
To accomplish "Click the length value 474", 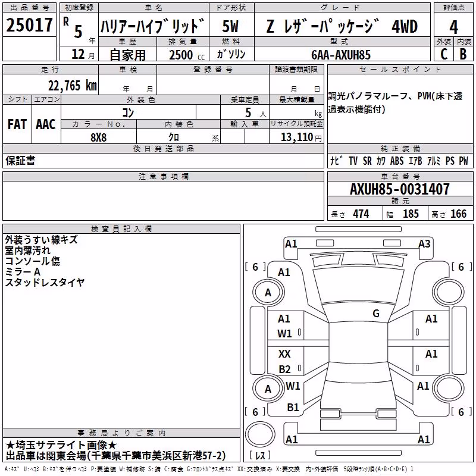I will pos(361,214).
